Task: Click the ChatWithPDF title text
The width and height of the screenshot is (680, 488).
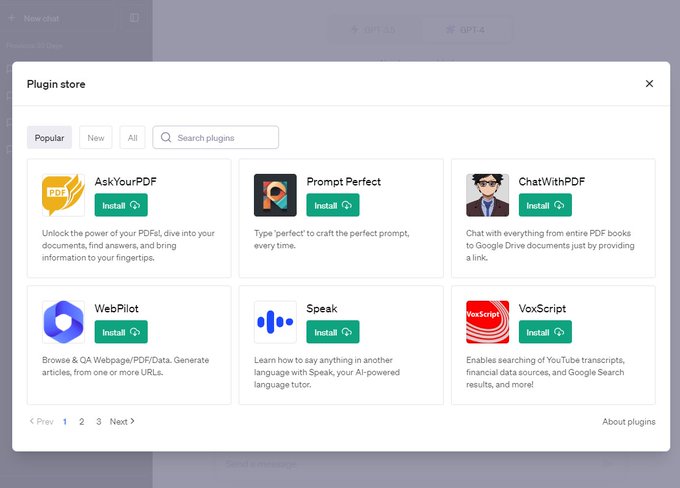Action: click(x=552, y=181)
